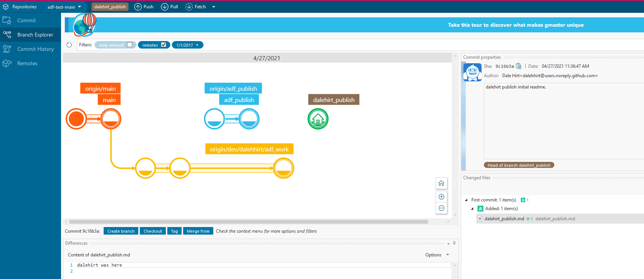Click the Merge from button
Viewport: 644px width, 279px height.
[198, 231]
